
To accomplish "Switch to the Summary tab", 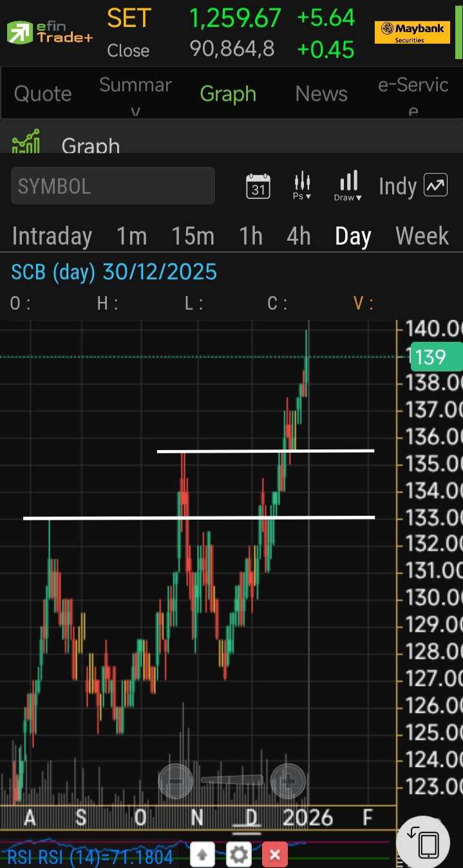I will pos(135,95).
